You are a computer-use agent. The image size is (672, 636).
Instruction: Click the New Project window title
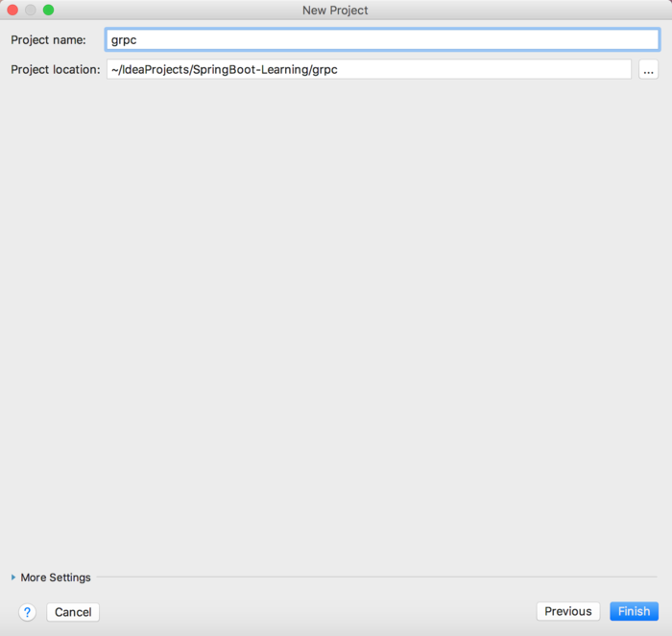[335, 11]
